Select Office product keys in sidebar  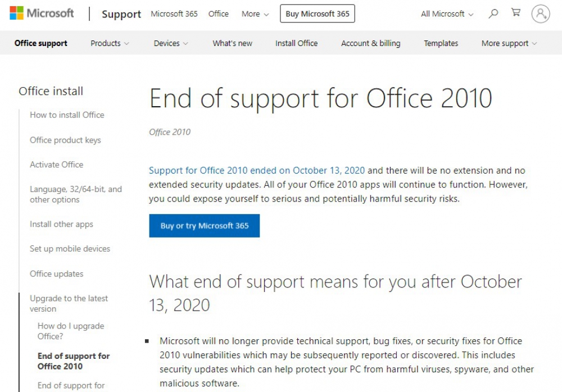pos(65,140)
